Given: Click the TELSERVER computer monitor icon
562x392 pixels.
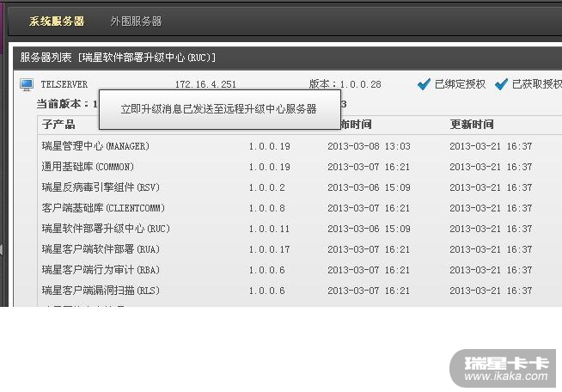Looking at the screenshot, I should tap(27, 84).
